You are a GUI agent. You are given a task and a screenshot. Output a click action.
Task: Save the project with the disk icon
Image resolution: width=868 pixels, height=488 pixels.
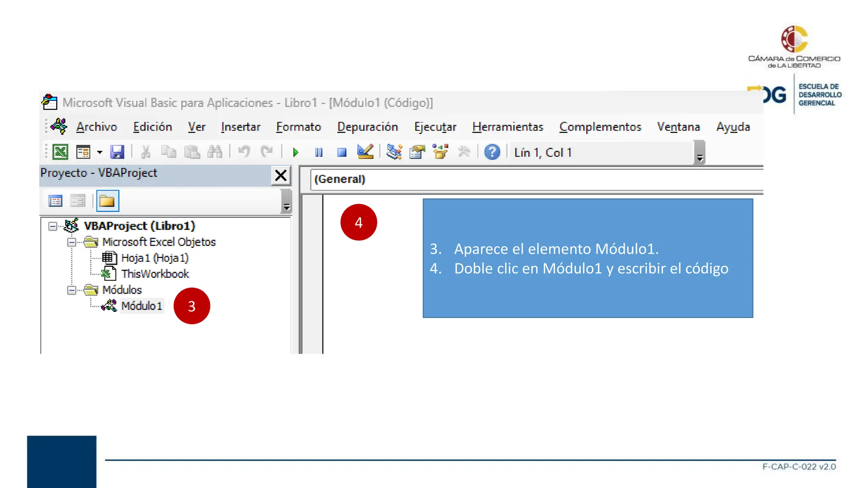pos(117,152)
